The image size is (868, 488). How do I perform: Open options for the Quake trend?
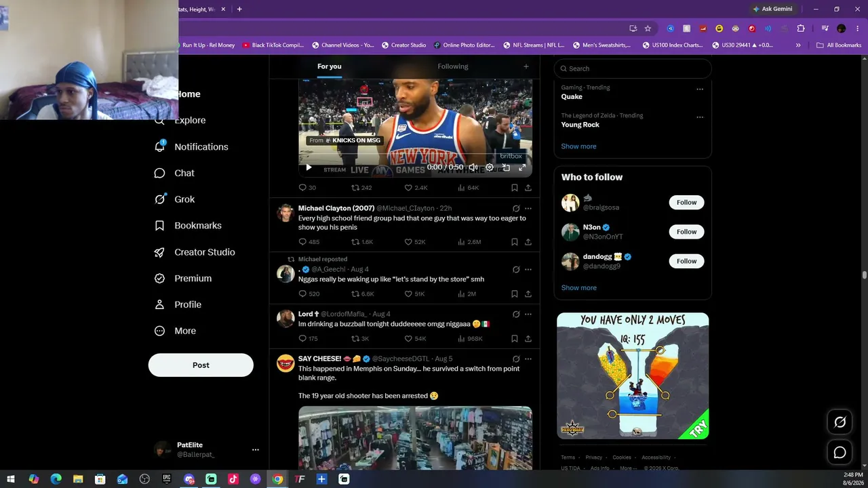click(x=700, y=89)
